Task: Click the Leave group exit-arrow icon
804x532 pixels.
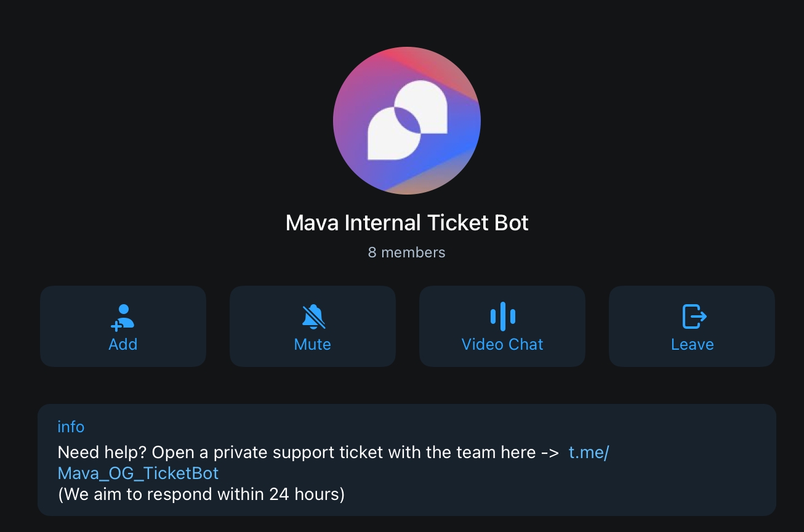Action: pyautogui.click(x=693, y=316)
